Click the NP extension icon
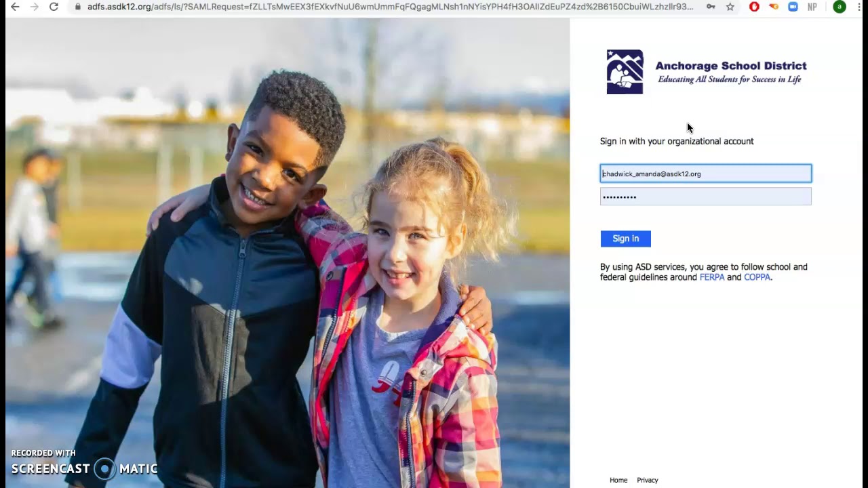 pyautogui.click(x=812, y=7)
